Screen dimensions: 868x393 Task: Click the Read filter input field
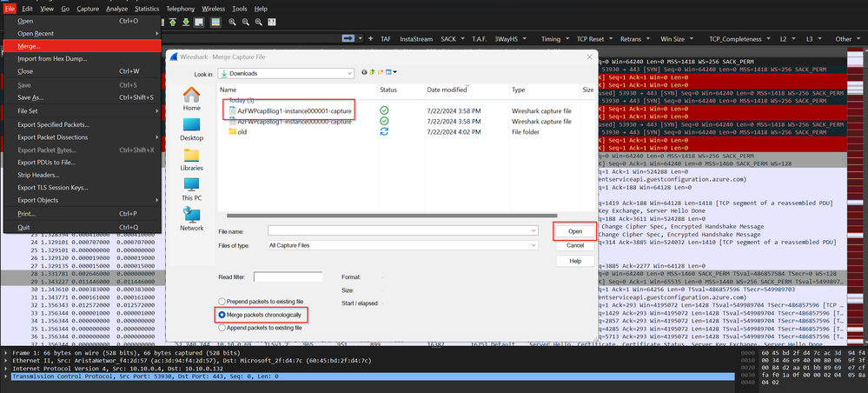(288, 276)
